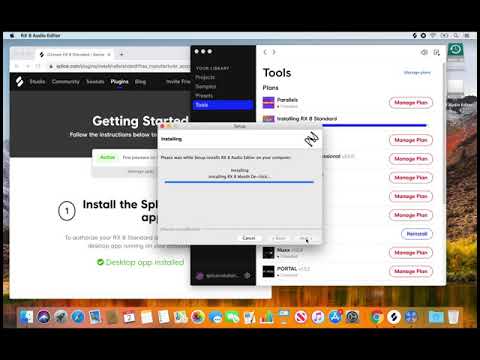This screenshot has height=360, width=480.
Task: Click the installer's blue progress bar
Action: 239,182
